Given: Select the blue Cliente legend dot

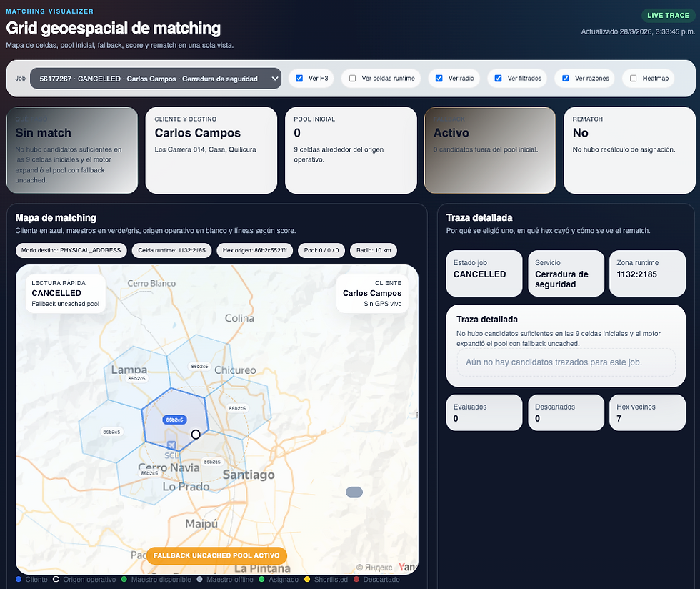Looking at the screenshot, I should click(17, 580).
